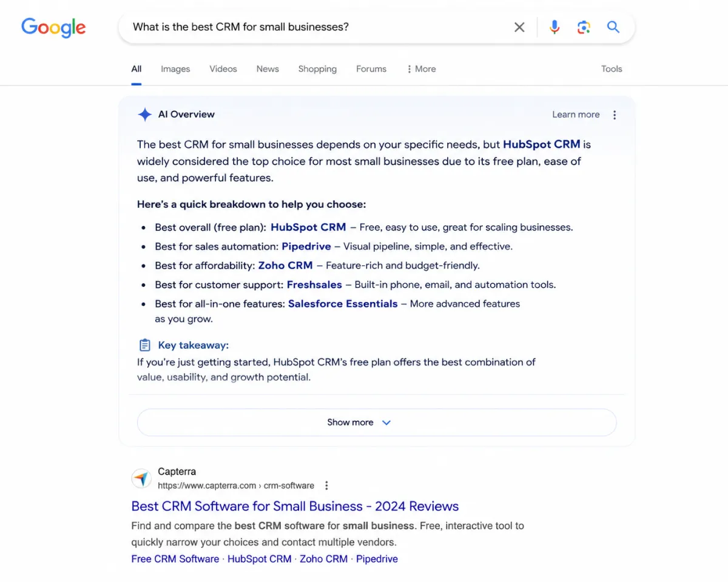This screenshot has height=582, width=728.
Task: Click the Key takeaway heading
Action: coord(194,346)
